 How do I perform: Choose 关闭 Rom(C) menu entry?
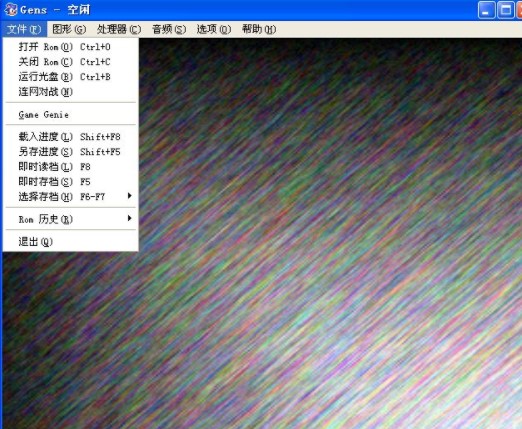(71, 62)
